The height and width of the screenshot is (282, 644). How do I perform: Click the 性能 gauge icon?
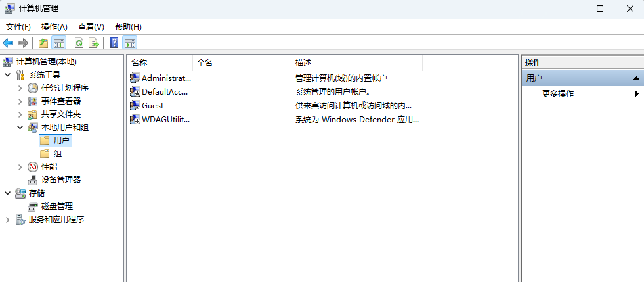coord(32,167)
